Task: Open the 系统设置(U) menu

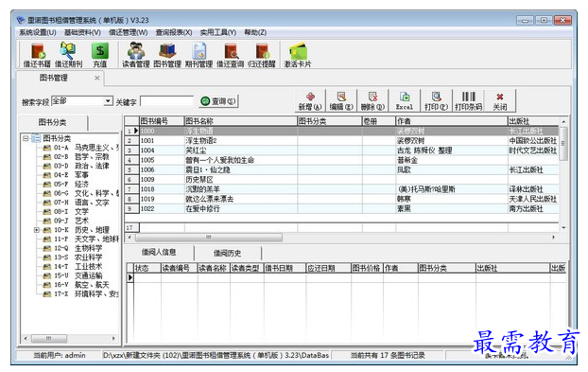Action: 38,32
